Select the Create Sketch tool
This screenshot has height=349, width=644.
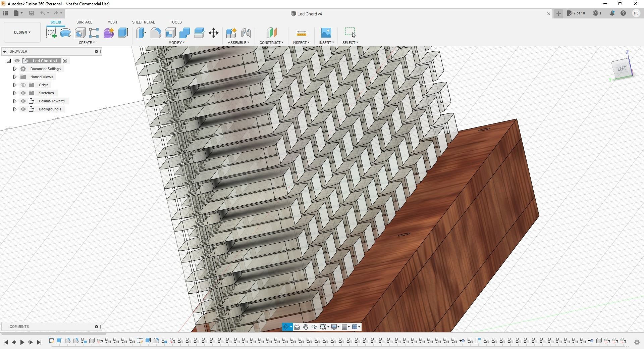pyautogui.click(x=51, y=33)
